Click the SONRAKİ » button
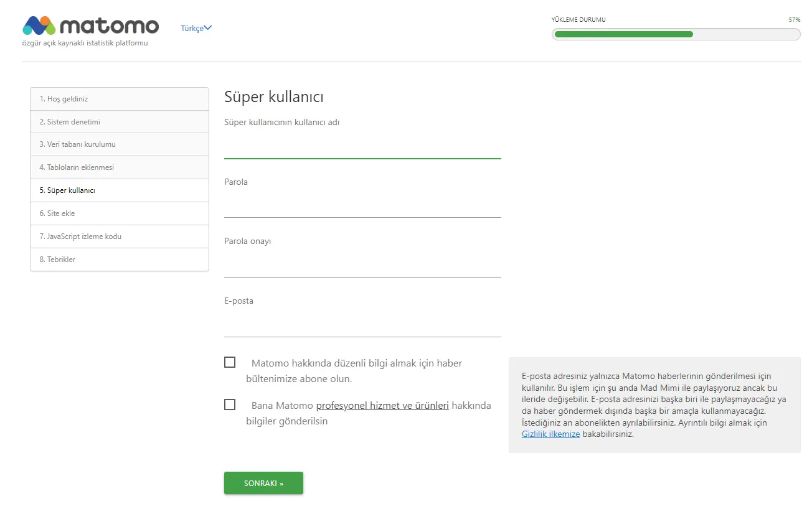Viewport: 812px width, 519px height. [263, 483]
